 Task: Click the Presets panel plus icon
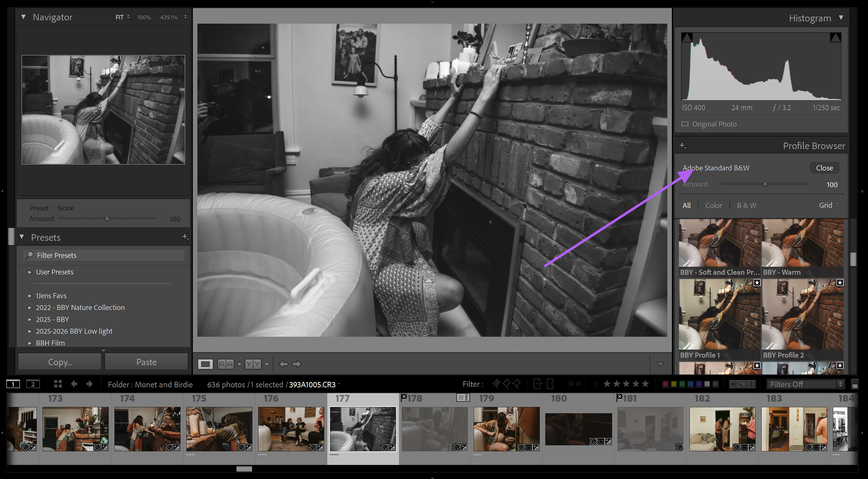[x=185, y=237]
